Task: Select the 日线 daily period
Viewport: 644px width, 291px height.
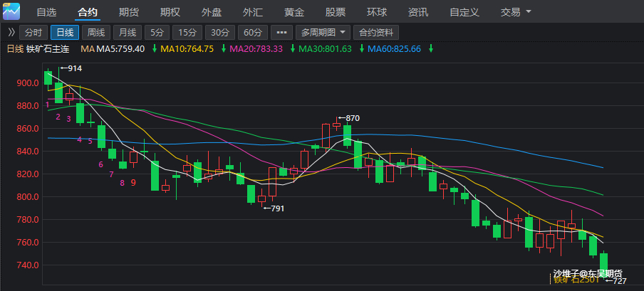Action: tap(65, 33)
